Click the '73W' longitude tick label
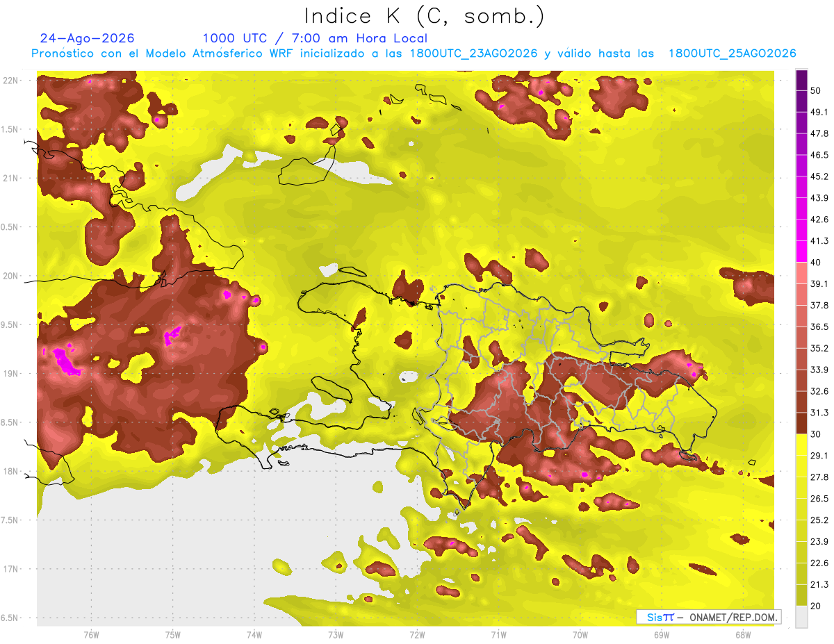The image size is (834, 644). (x=336, y=634)
